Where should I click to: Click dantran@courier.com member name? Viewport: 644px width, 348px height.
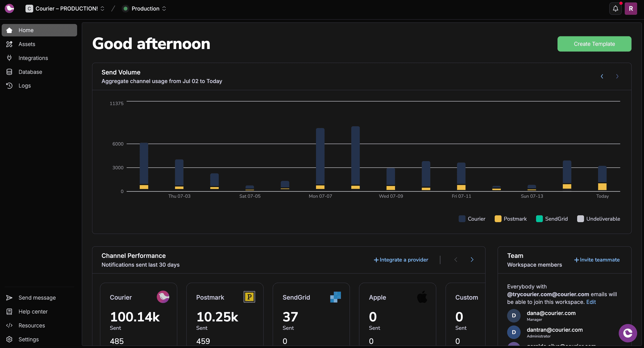pyautogui.click(x=555, y=330)
